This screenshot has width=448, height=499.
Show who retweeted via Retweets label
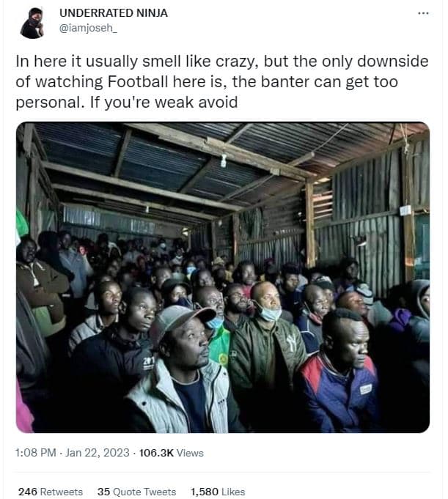click(x=61, y=492)
